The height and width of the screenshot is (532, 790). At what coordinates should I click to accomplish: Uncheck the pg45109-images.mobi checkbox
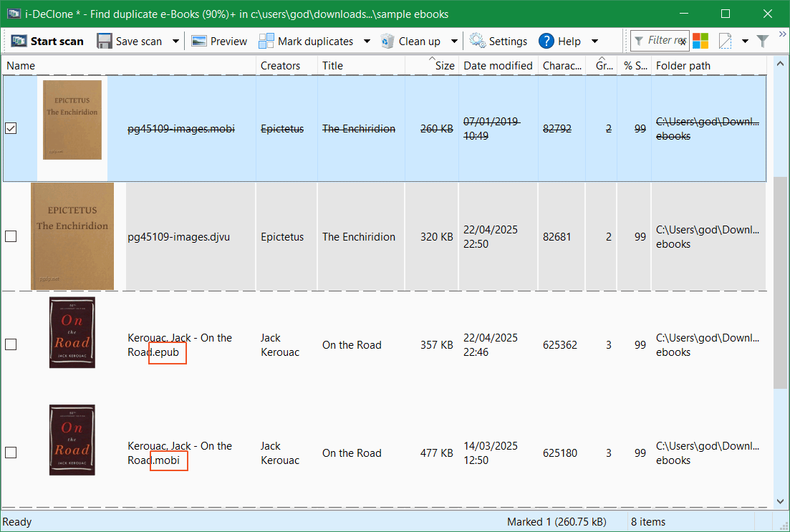tap(11, 128)
